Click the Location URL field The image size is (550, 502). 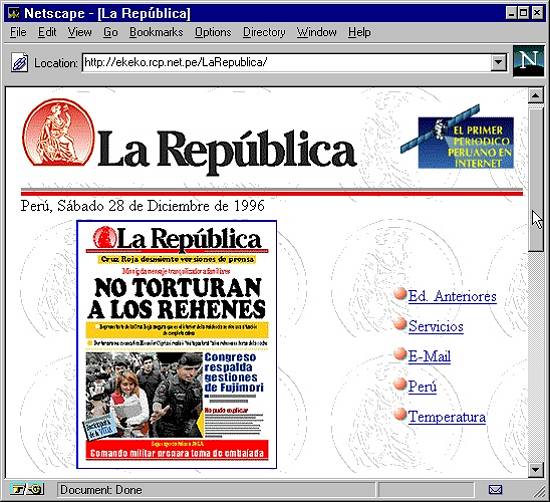tap(287, 63)
